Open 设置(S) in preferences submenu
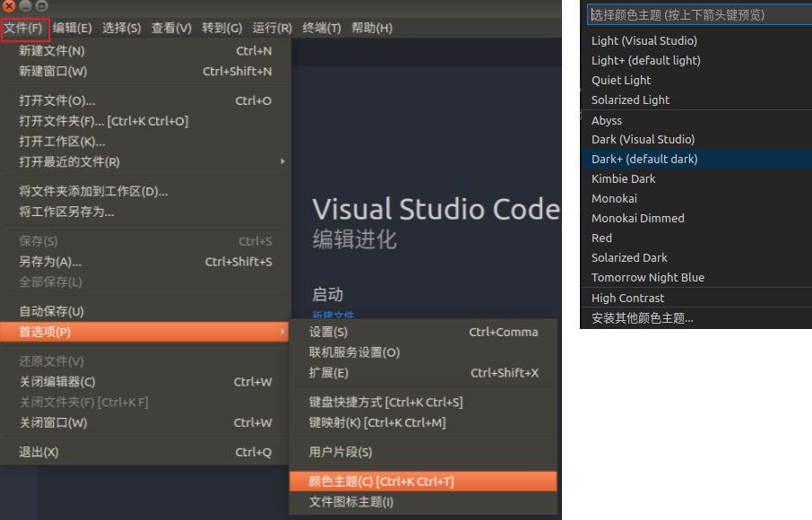 pyautogui.click(x=423, y=332)
